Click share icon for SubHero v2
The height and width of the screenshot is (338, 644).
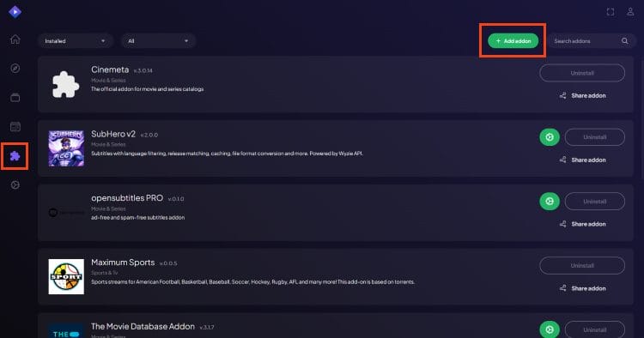tap(563, 160)
